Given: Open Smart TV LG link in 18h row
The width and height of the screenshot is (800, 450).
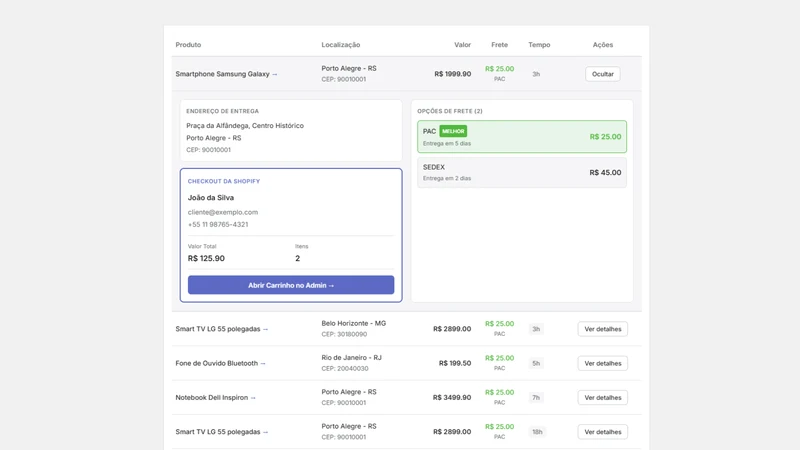Looking at the screenshot, I should (222, 432).
